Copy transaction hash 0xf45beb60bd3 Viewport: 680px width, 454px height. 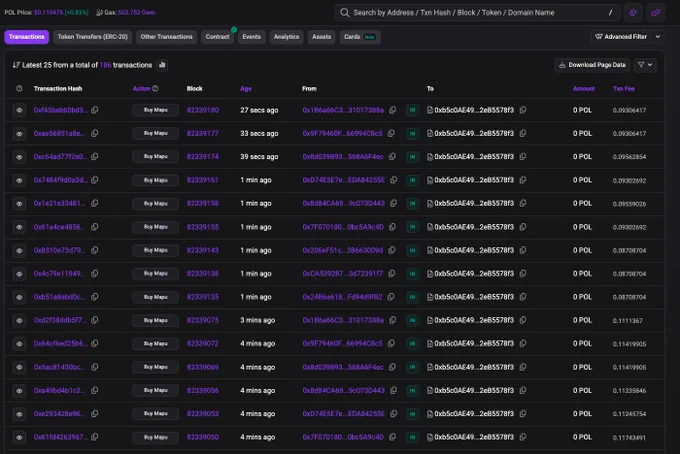click(x=95, y=110)
